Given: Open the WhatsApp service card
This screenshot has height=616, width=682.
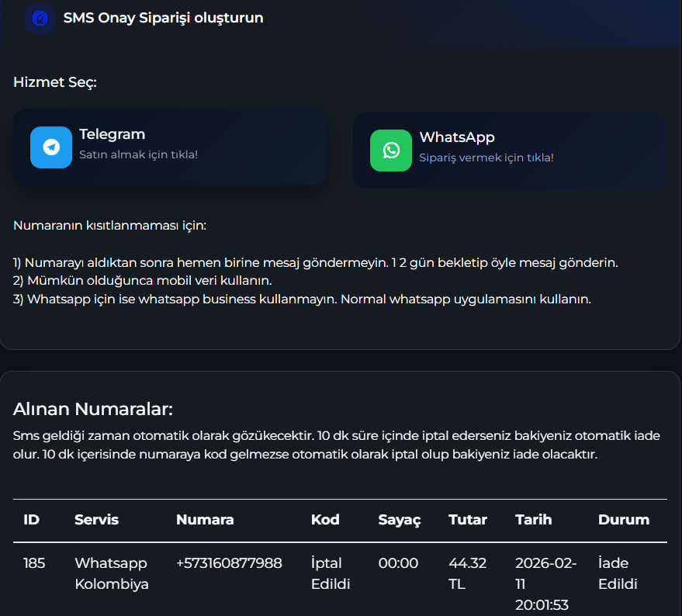Looking at the screenshot, I should pyautogui.click(x=510, y=151).
